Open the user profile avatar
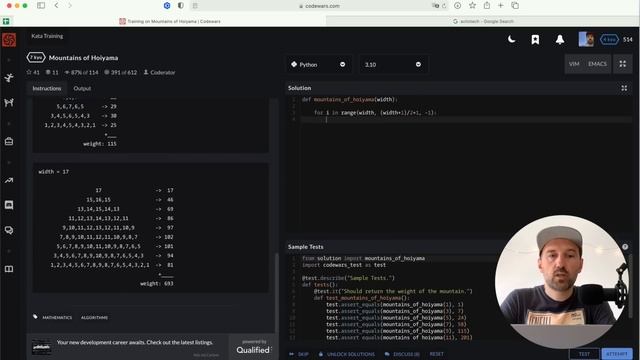Image resolution: width=640 pixels, height=360 pixels. point(586,39)
